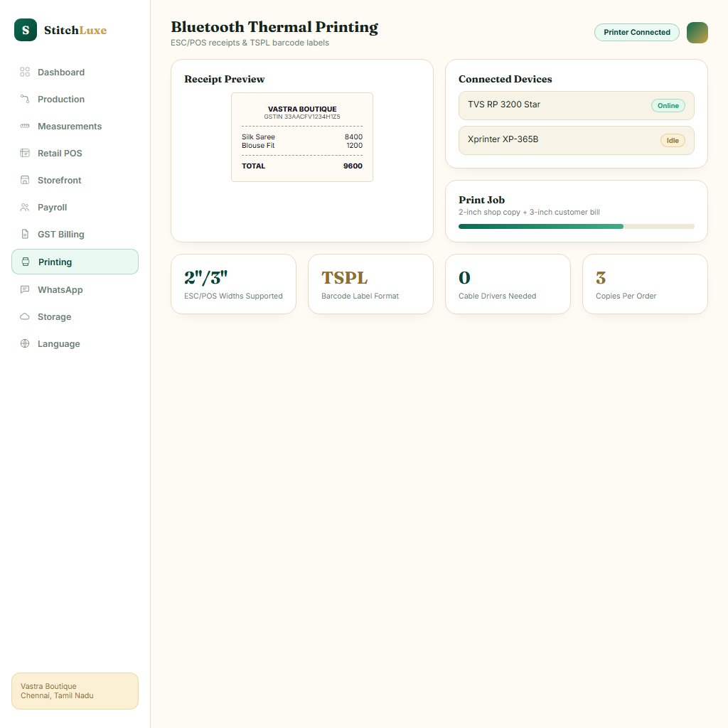The height and width of the screenshot is (728, 728).
Task: Select the Xprinter XP-365B device
Action: tap(576, 140)
